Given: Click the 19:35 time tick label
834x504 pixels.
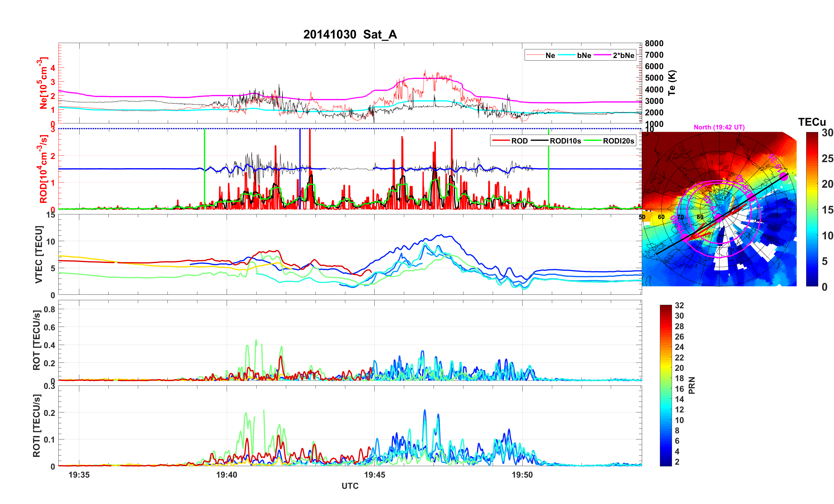Looking at the screenshot, I should (79, 474).
